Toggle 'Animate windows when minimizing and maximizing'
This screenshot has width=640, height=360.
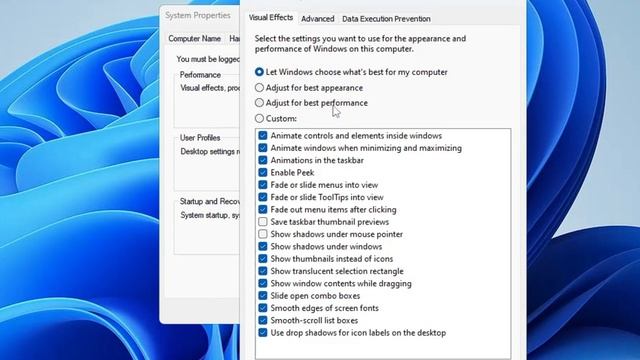point(263,148)
